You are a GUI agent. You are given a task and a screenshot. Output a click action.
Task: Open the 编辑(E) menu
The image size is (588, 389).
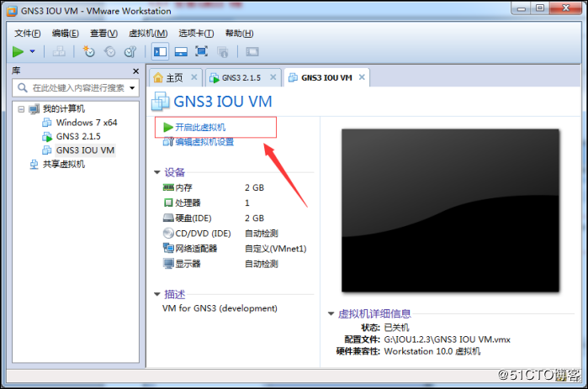[x=66, y=34]
